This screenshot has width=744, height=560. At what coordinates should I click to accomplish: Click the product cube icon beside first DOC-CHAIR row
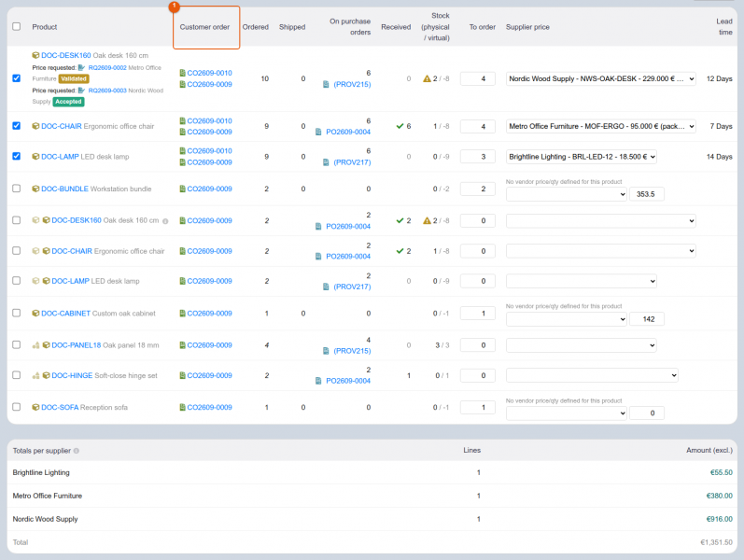coord(35,126)
